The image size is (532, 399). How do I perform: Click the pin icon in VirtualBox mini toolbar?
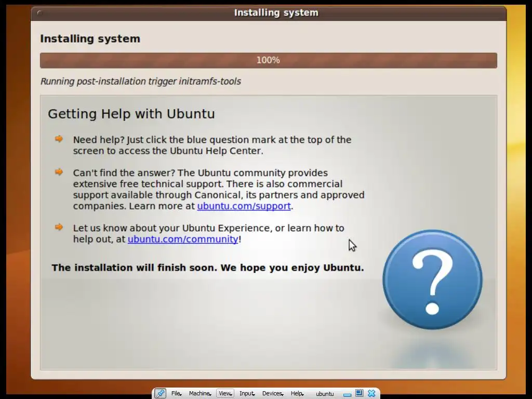[x=160, y=393]
